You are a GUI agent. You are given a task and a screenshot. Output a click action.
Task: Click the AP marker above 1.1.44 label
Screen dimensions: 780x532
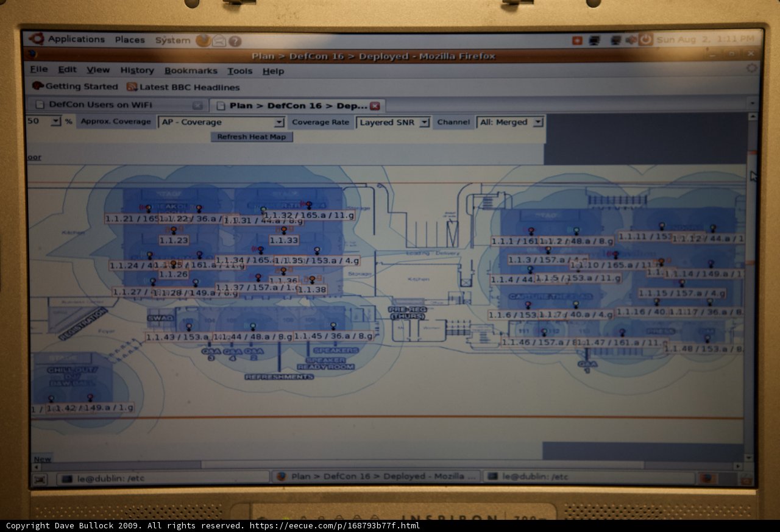[x=253, y=326]
